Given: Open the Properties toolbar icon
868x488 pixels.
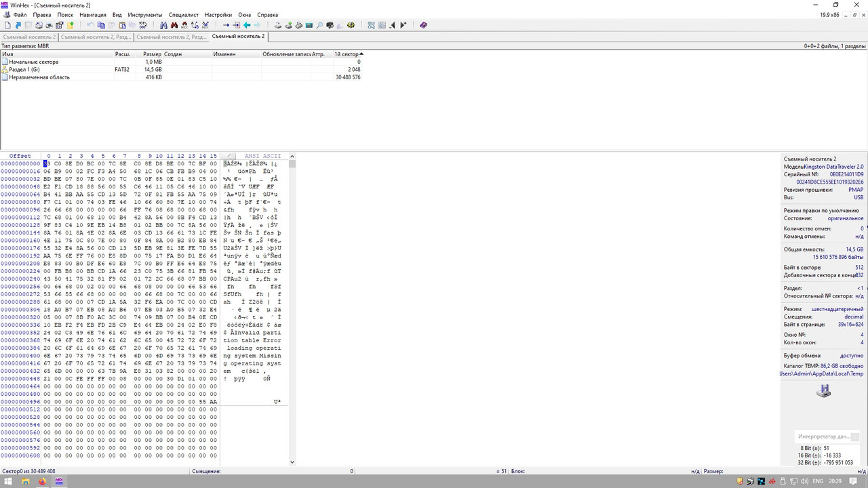Looking at the screenshot, I should [x=60, y=25].
